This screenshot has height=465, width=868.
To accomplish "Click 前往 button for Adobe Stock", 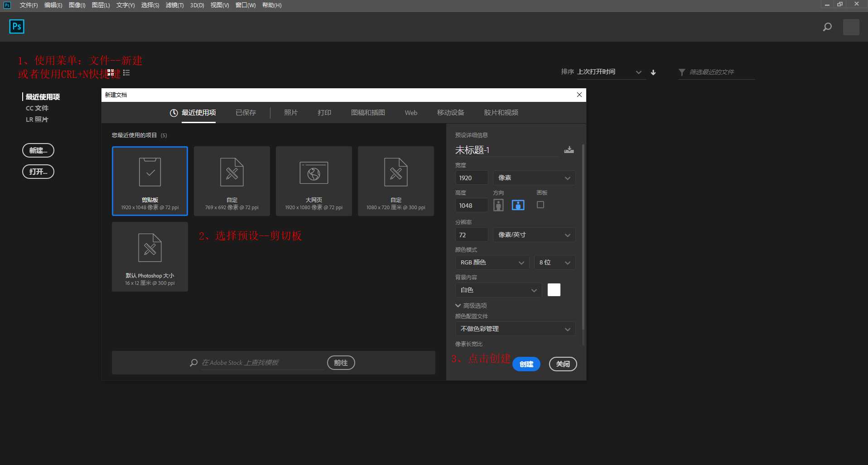I will coord(341,363).
